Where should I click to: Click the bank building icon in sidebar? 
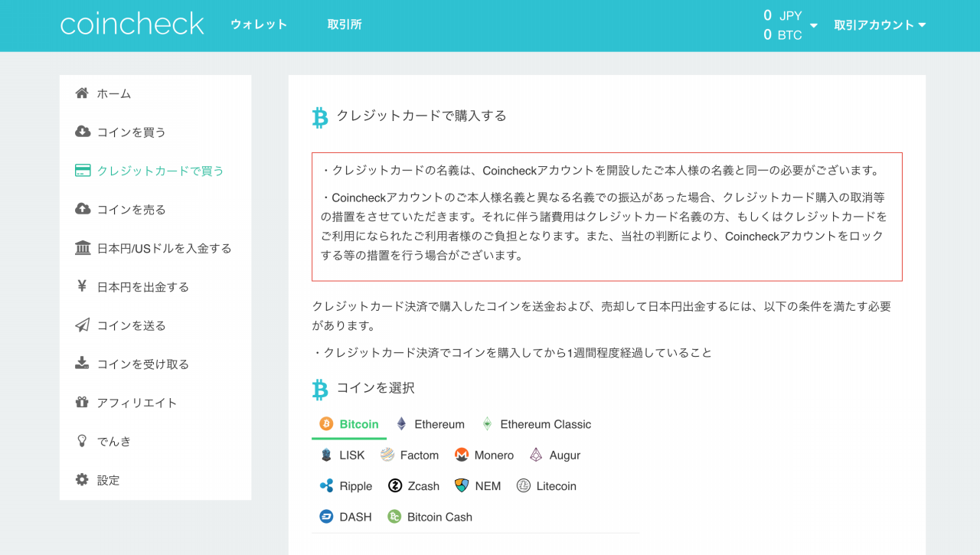pos(82,248)
